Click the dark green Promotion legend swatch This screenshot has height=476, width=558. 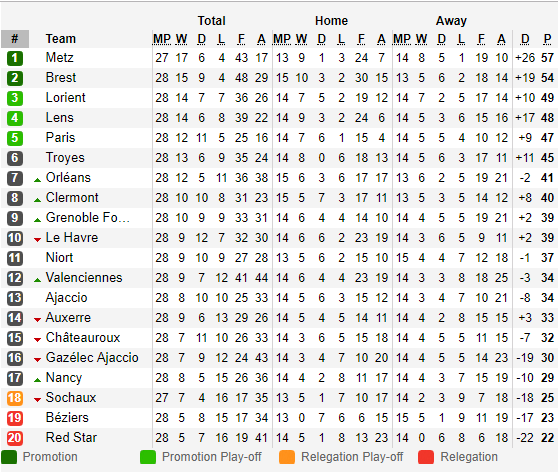(9, 457)
